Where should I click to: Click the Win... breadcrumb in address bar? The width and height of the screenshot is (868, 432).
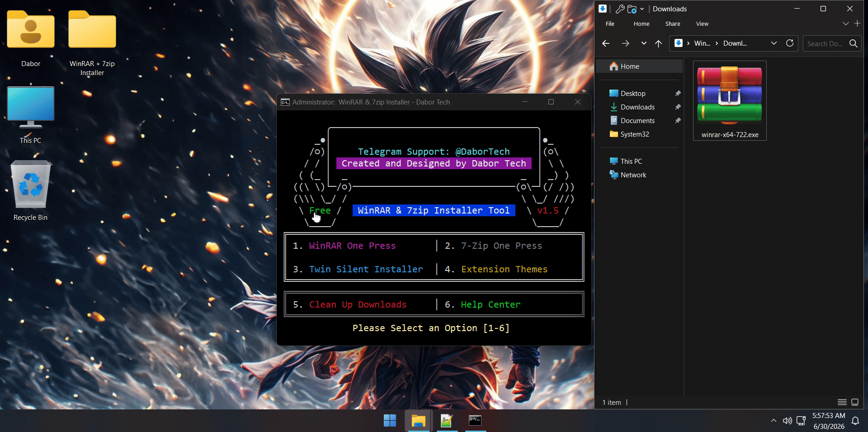[702, 43]
